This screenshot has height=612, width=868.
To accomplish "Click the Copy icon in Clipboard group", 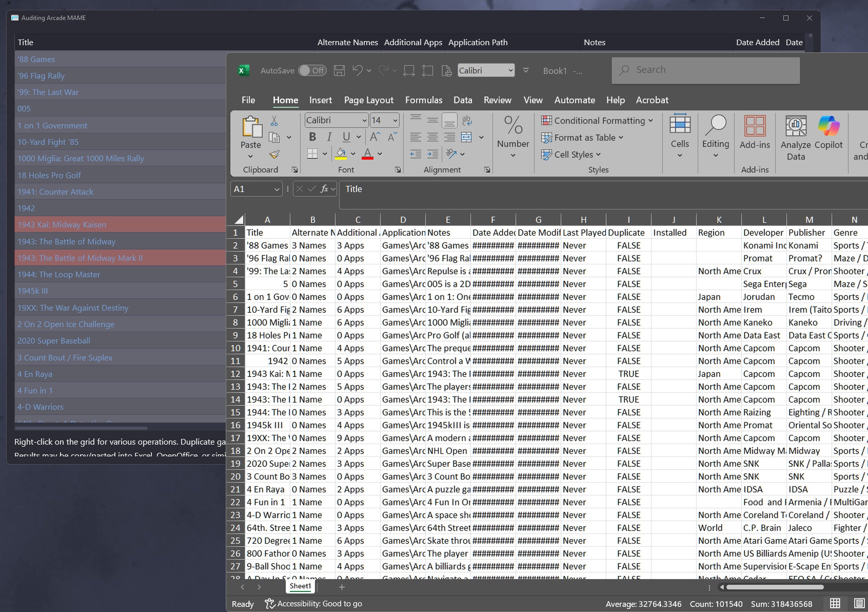I will 274,137.
